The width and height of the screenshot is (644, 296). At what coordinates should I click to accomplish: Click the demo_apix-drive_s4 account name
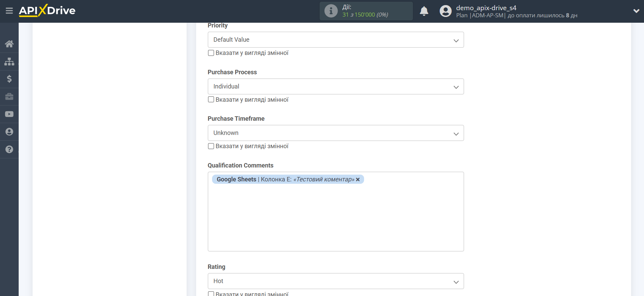click(x=486, y=8)
